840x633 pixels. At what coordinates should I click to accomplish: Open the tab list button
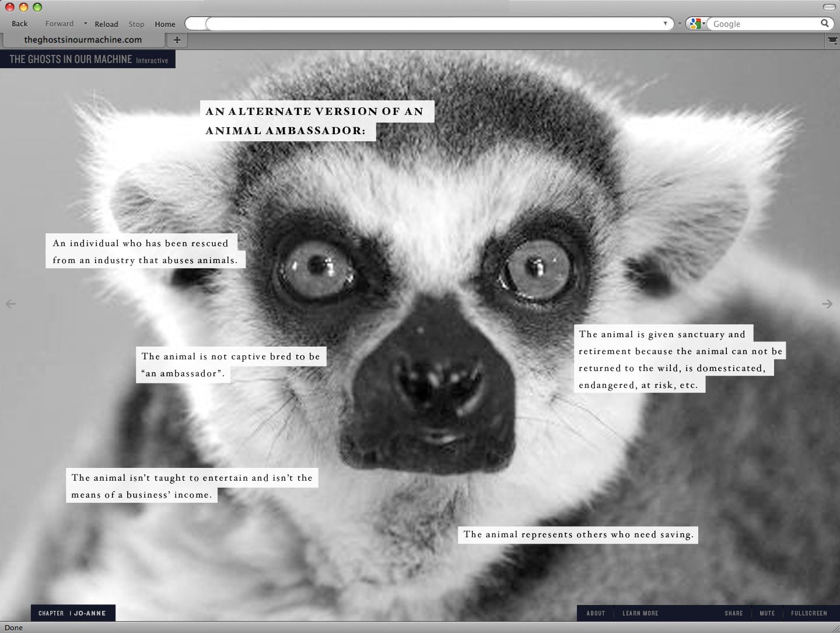tap(832, 40)
